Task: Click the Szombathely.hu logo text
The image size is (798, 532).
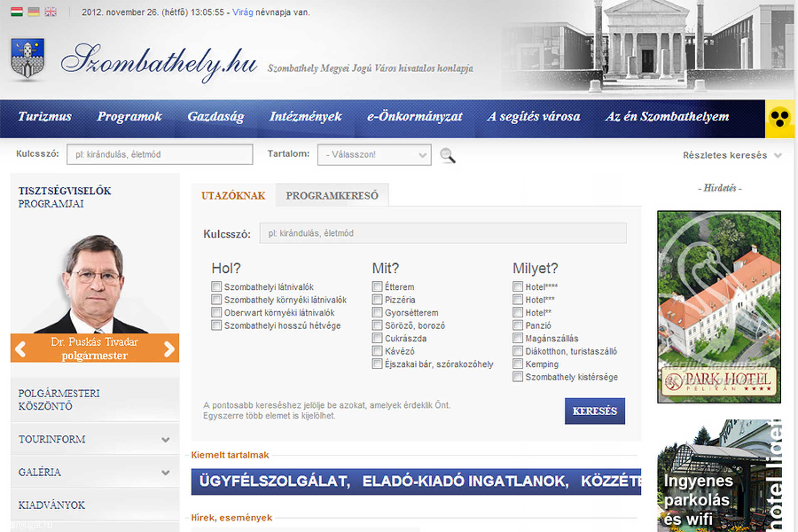Action: [159, 62]
